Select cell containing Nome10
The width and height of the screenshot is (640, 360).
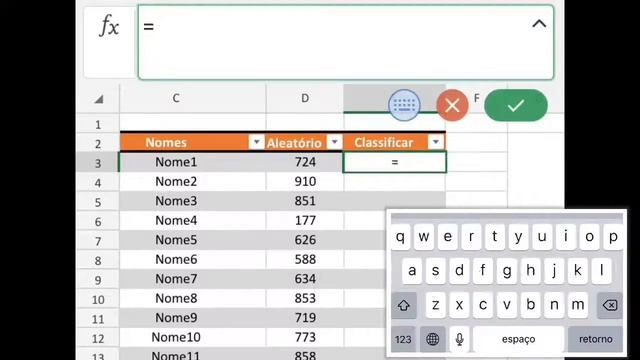coord(192,338)
